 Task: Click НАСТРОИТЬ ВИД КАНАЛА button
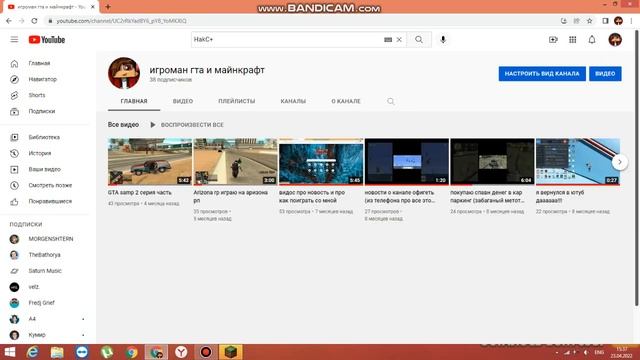pyautogui.click(x=542, y=74)
